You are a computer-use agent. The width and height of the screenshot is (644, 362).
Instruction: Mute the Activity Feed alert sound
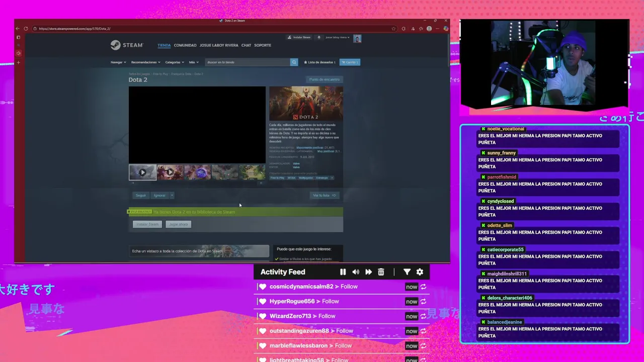(356, 272)
